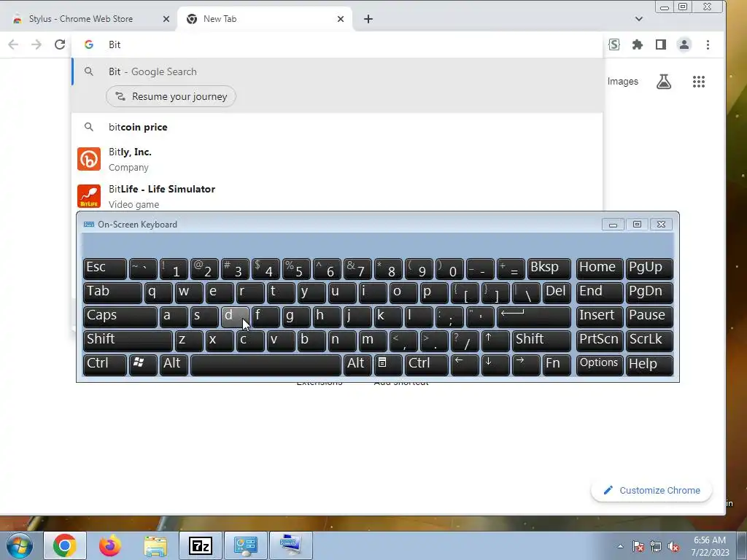
Task: Open the Images link
Action: point(623,82)
